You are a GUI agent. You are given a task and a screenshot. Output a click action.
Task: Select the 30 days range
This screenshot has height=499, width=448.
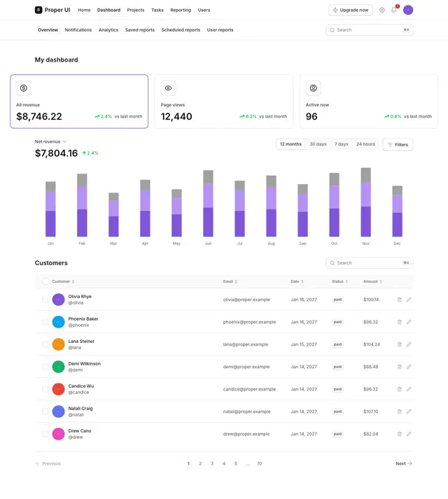point(318,144)
